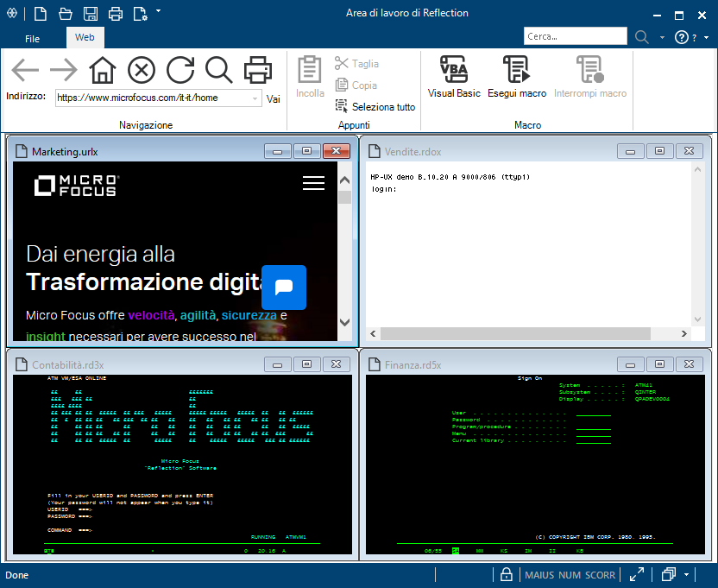The image size is (718, 588).
Task: Expand the quick access toolbar customize arrow
Action: [x=158, y=10]
